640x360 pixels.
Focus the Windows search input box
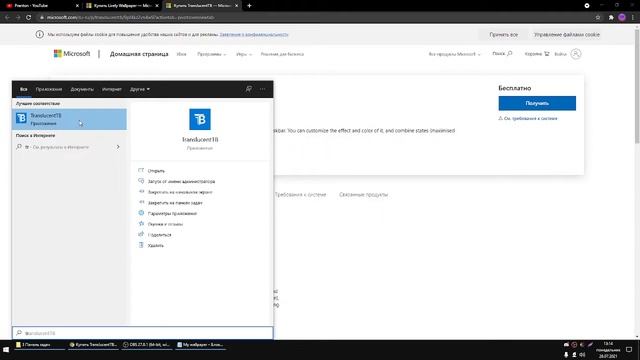pos(143,333)
